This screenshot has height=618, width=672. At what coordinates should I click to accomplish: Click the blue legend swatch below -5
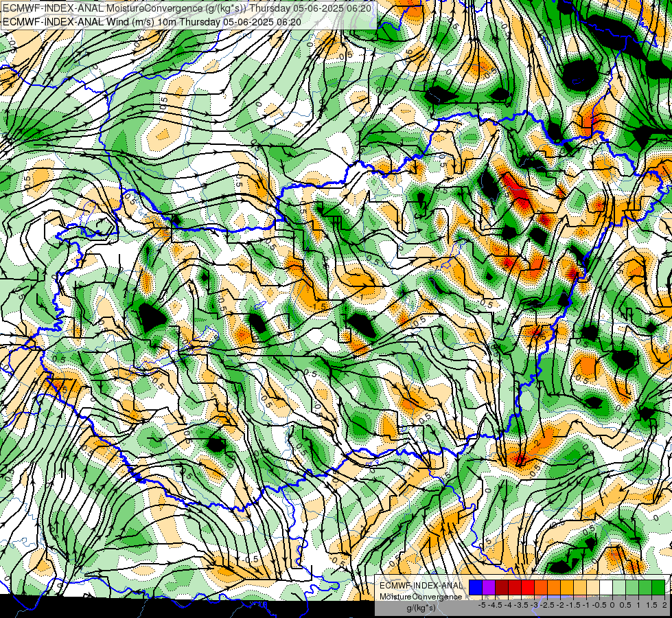[x=476, y=587]
